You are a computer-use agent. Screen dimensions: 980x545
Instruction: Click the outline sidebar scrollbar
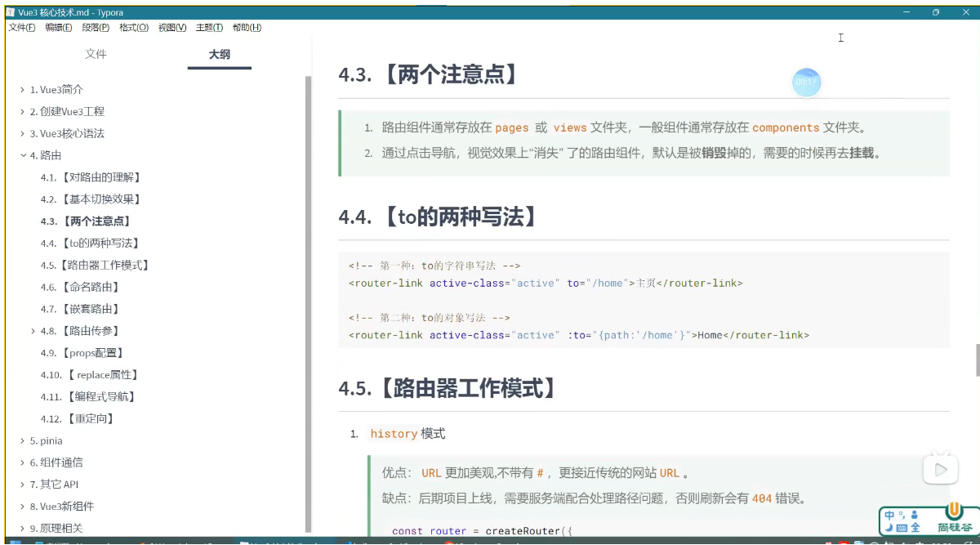(x=308, y=304)
